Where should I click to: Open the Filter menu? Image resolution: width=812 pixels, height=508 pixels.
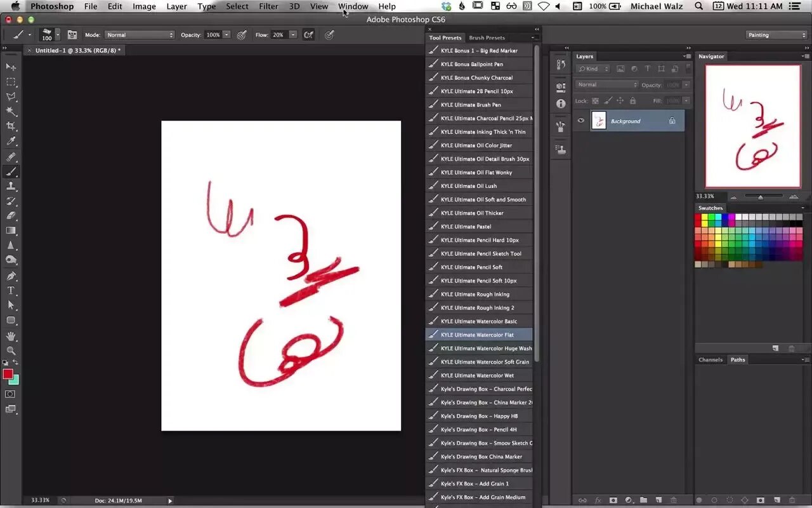click(268, 6)
